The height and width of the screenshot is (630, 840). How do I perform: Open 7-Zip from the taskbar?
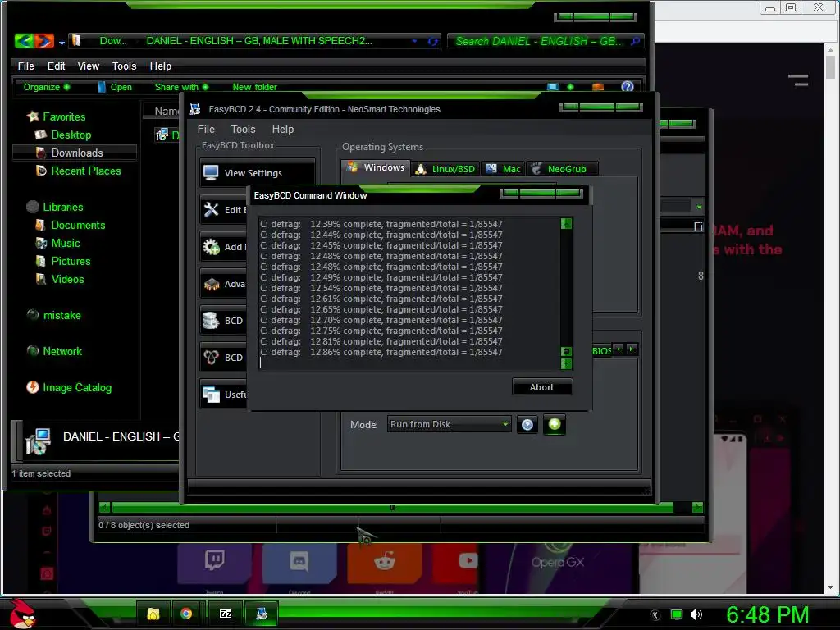pyautogui.click(x=226, y=614)
